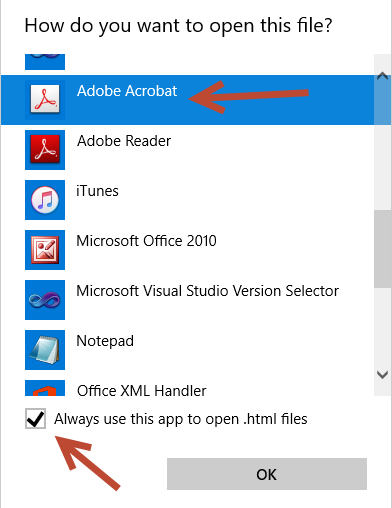Viewport: 392px width, 508px height.
Task: Click the Notepad label
Action: tap(105, 341)
